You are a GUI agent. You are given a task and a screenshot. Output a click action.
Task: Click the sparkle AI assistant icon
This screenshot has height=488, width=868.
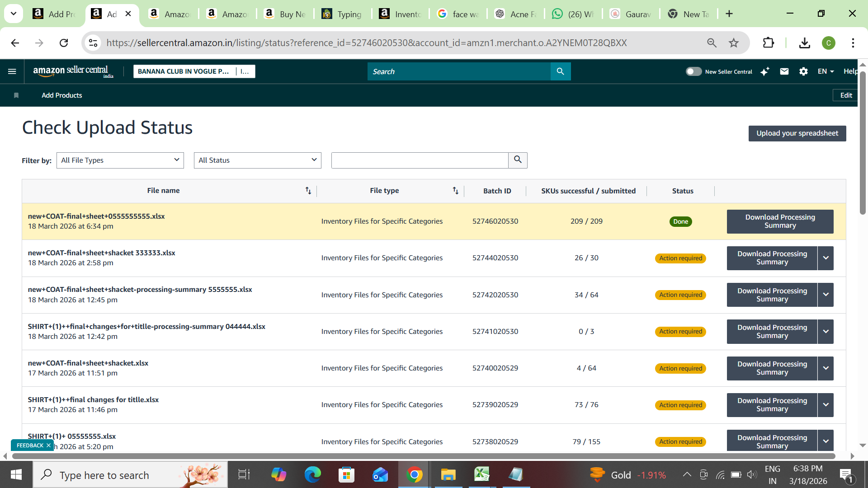765,71
